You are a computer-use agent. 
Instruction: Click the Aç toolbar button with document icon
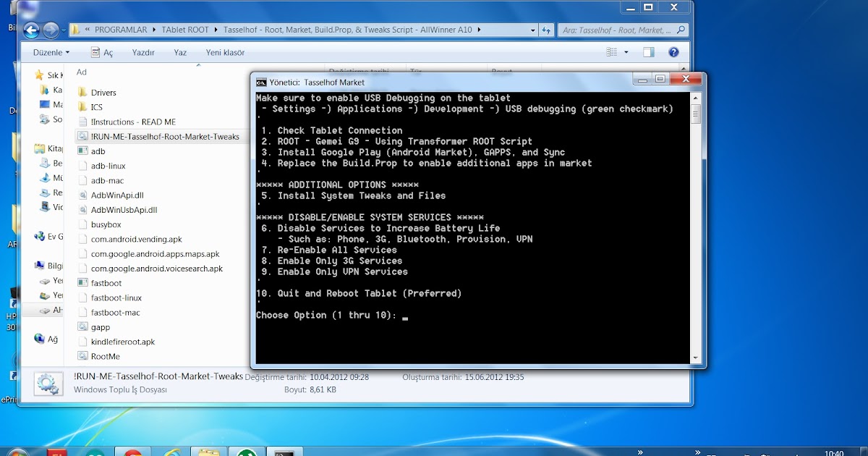pos(102,53)
